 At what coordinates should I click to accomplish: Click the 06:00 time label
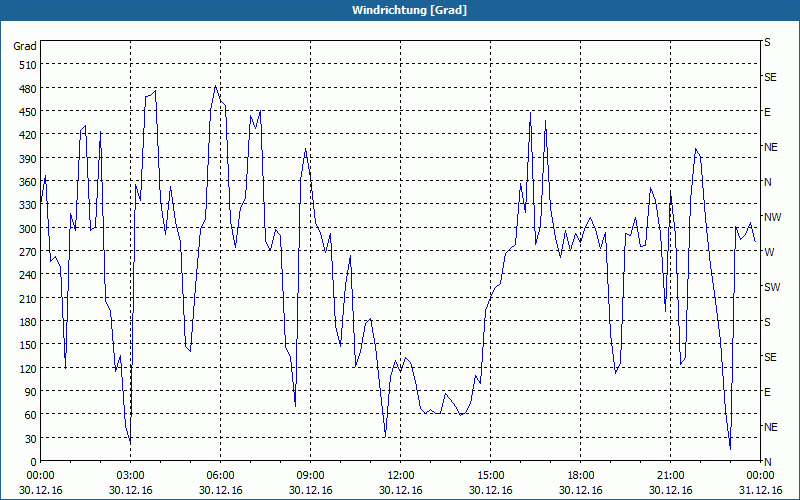(220, 476)
